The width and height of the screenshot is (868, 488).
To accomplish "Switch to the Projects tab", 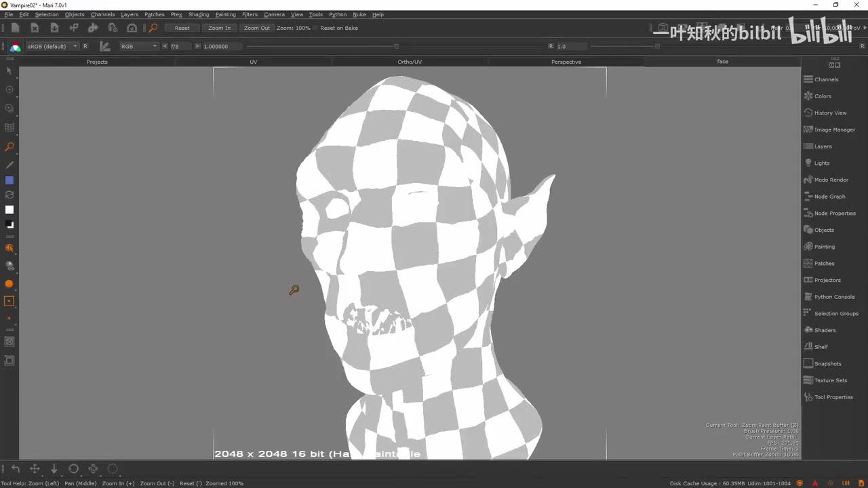I will (x=97, y=62).
